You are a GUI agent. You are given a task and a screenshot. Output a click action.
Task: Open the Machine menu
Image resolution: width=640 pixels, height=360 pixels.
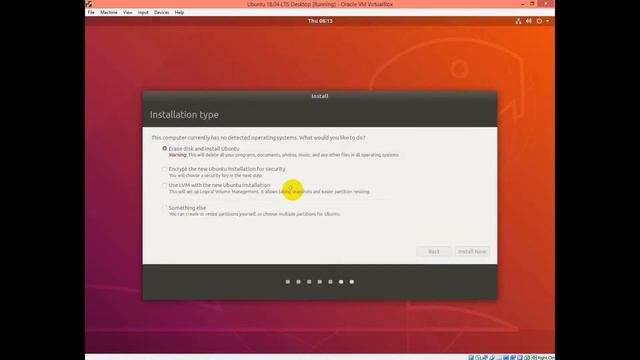point(109,13)
